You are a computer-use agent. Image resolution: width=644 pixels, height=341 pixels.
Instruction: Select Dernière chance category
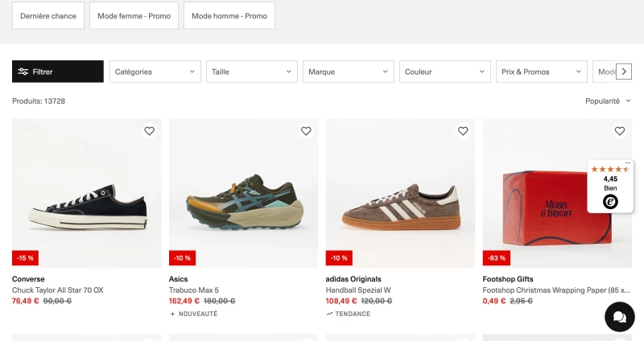(48, 16)
